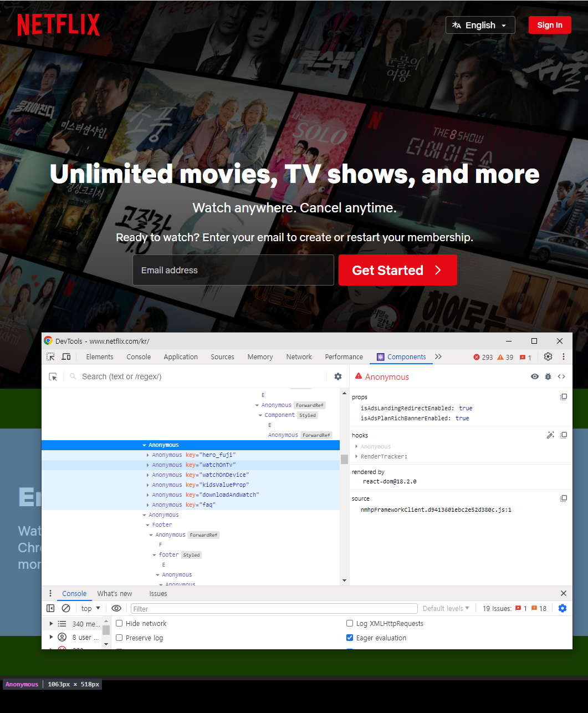This screenshot has height=713, width=588.
Task: Toggle the device toolbar icon in DevTools
Action: coord(66,357)
